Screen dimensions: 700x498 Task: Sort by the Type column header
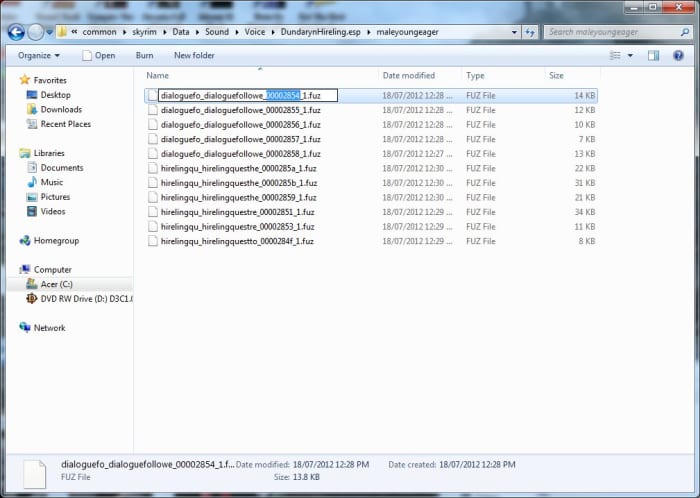[x=475, y=76]
